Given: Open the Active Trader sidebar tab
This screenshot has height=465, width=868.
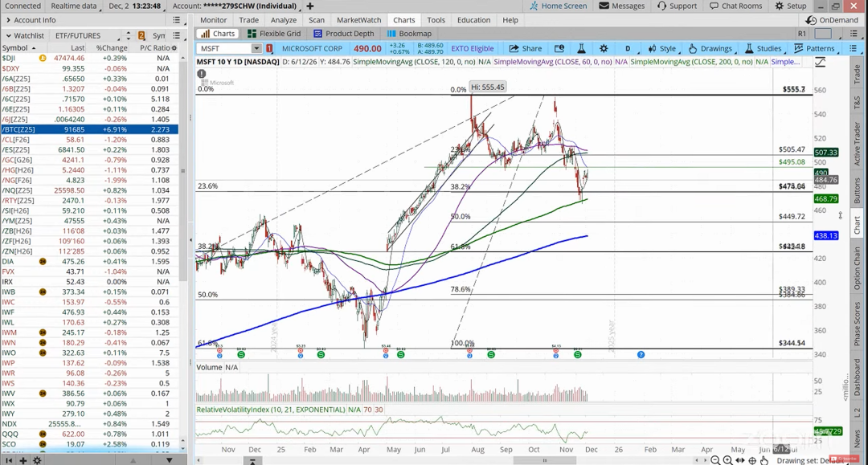Looking at the screenshot, I should click(x=857, y=143).
